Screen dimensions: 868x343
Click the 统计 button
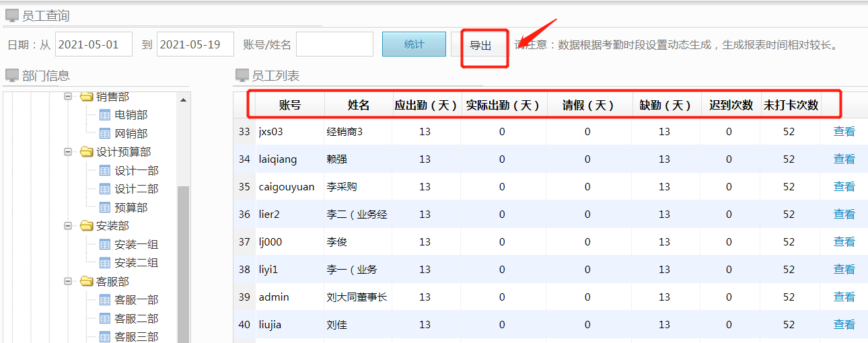pos(414,44)
